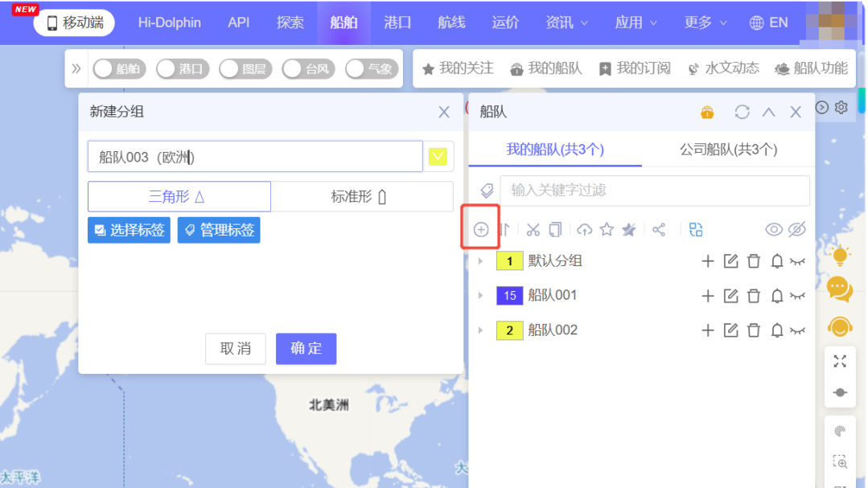
Task: Click the 确定 confirm button
Action: 306,349
